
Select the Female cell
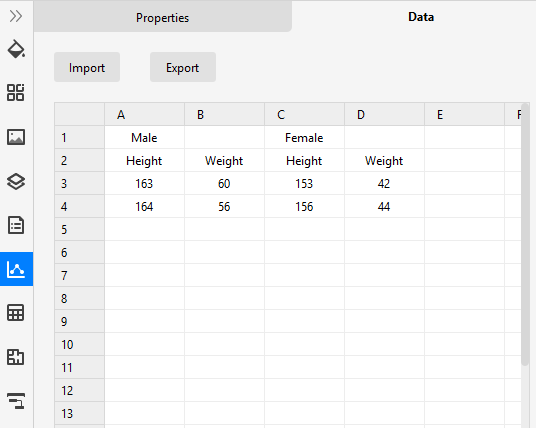coord(305,137)
